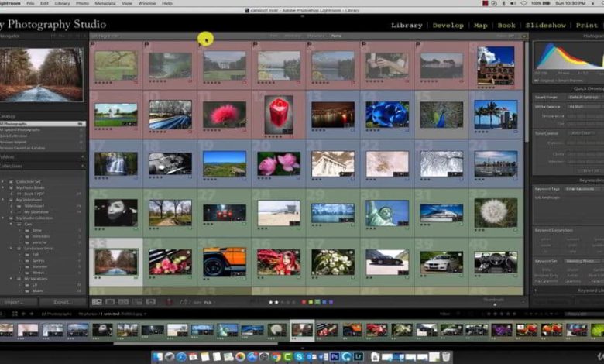Toggle pick flag on fourth grid photo
The image size is (604, 364).
[x=255, y=45]
